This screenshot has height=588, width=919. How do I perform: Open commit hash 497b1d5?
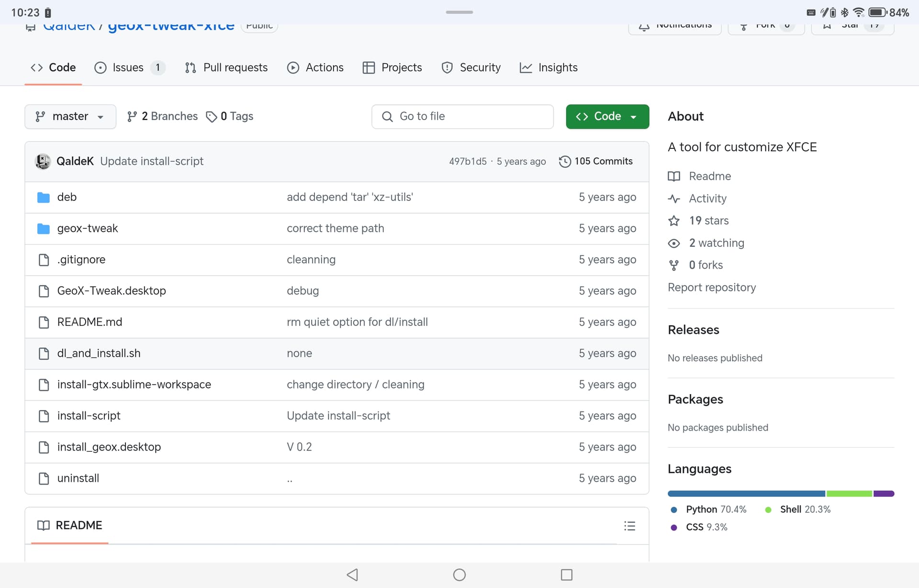pos(468,161)
